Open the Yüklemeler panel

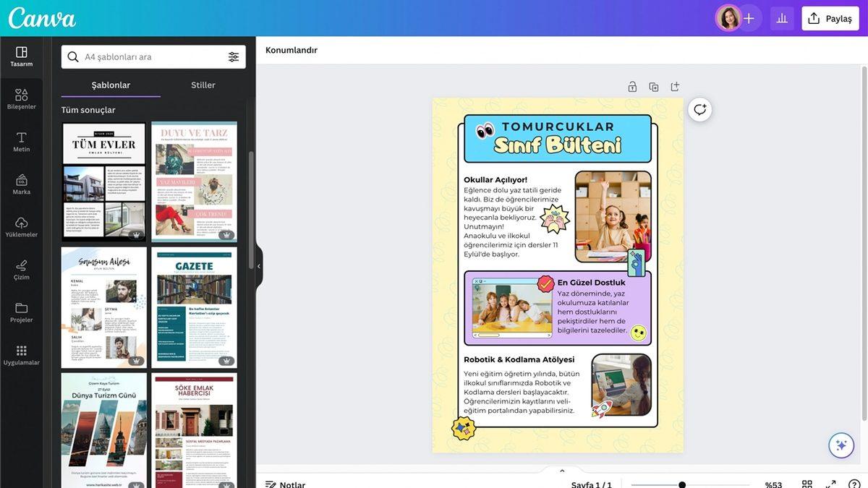[x=21, y=223]
